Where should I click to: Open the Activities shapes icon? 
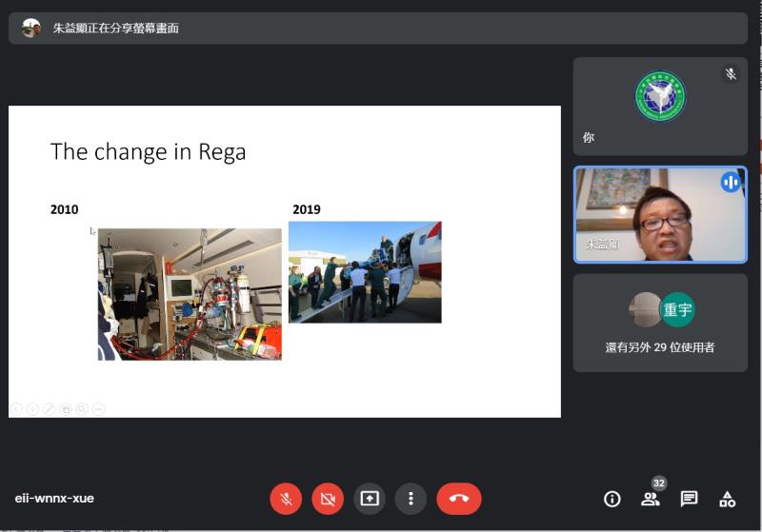pyautogui.click(x=727, y=499)
